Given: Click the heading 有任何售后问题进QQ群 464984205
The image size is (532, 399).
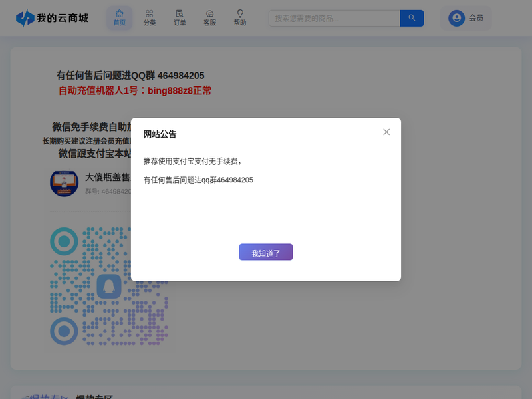Looking at the screenshot, I should (x=130, y=76).
